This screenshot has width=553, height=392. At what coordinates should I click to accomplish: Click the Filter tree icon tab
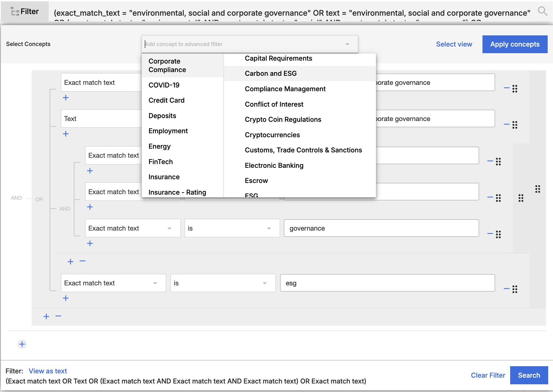pos(25,11)
